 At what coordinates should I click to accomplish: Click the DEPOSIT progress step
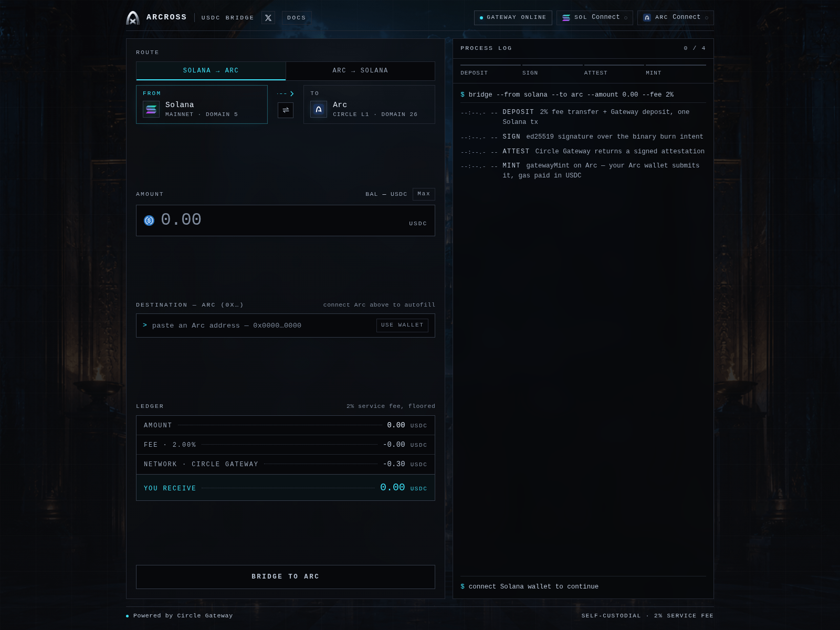(490, 70)
